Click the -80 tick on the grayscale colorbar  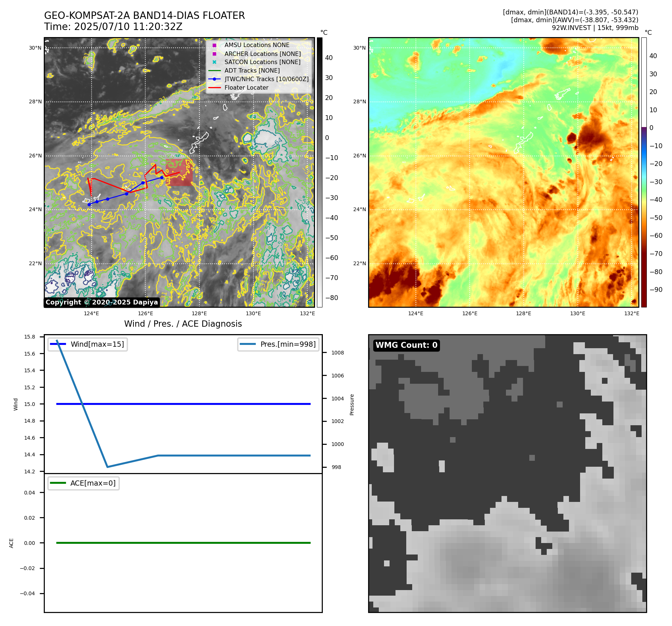331,298
